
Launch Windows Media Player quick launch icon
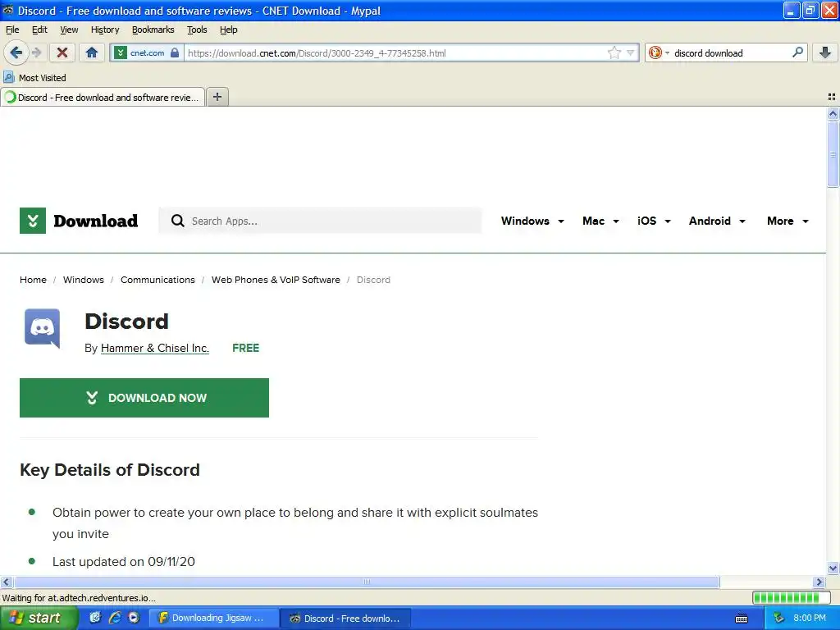(134, 618)
